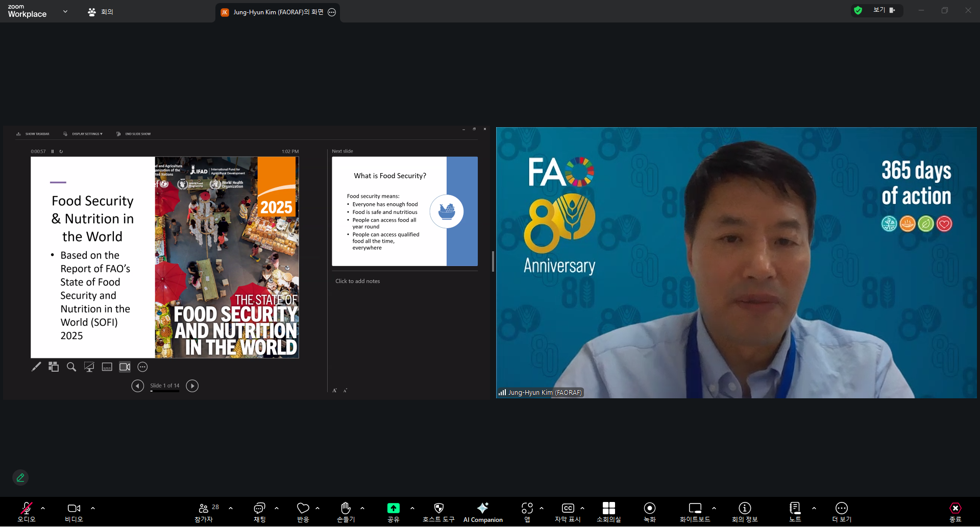Image resolution: width=980 pixels, height=527 pixels.
Task: Launch AI Companion
Action: (483, 511)
